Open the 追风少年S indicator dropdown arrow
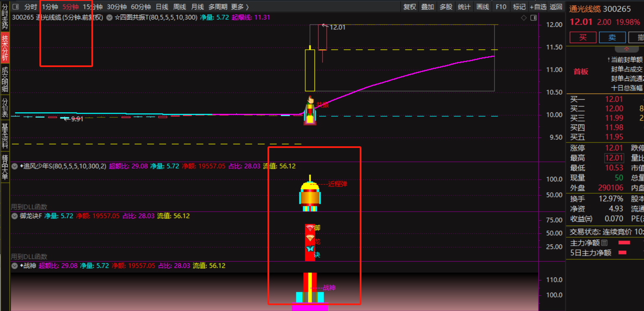Viewport: 644px width, 311px height. click(15, 166)
